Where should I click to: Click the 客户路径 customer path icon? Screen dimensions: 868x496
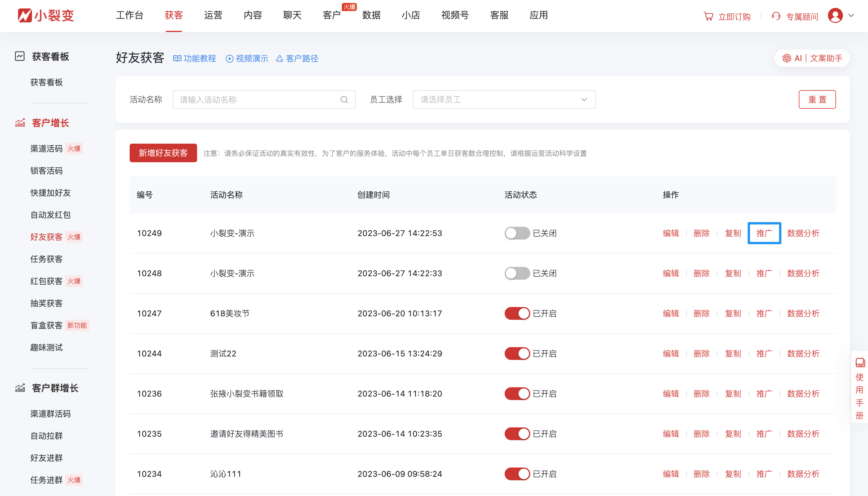click(280, 58)
